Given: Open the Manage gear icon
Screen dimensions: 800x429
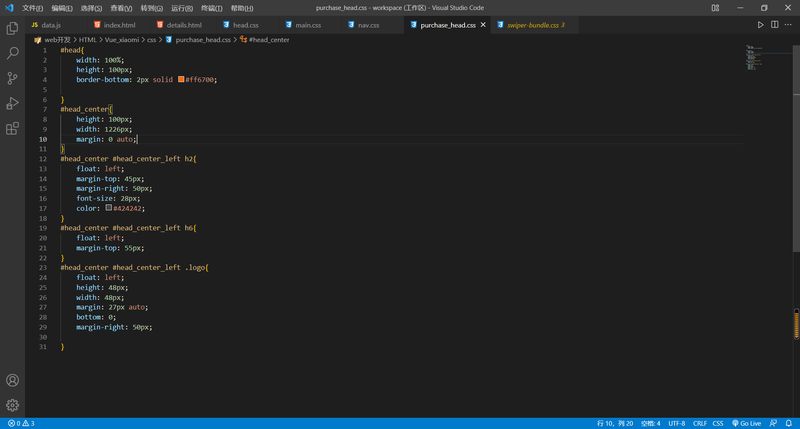Looking at the screenshot, I should click(x=12, y=405).
